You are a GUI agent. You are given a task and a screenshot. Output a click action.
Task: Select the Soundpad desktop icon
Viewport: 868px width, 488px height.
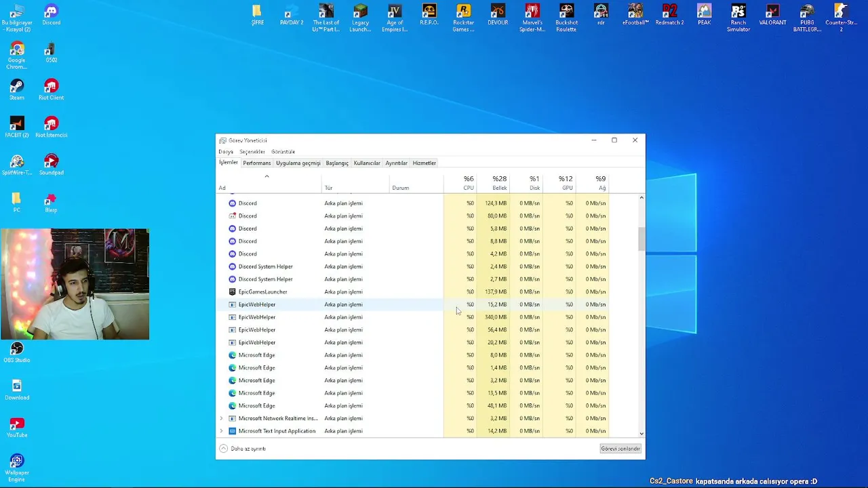[51, 165]
